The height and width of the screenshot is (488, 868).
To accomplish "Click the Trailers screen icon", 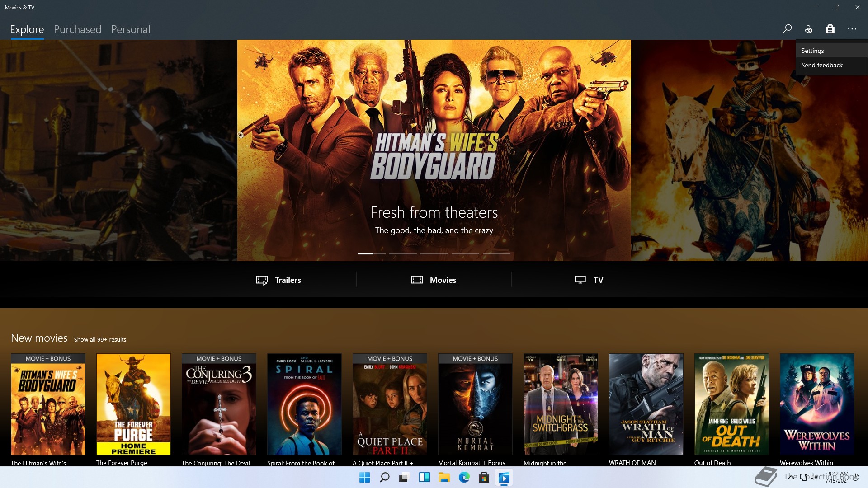I will coord(262,280).
